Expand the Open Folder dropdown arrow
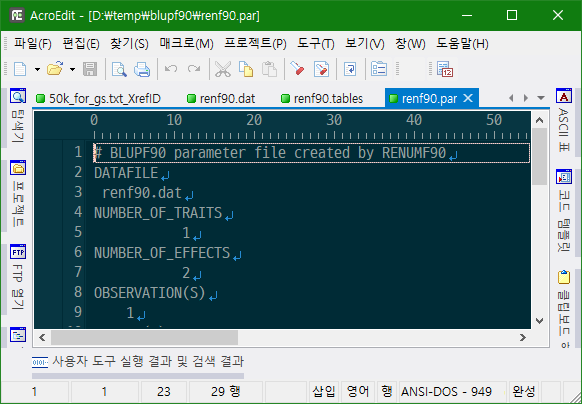 pos(72,69)
